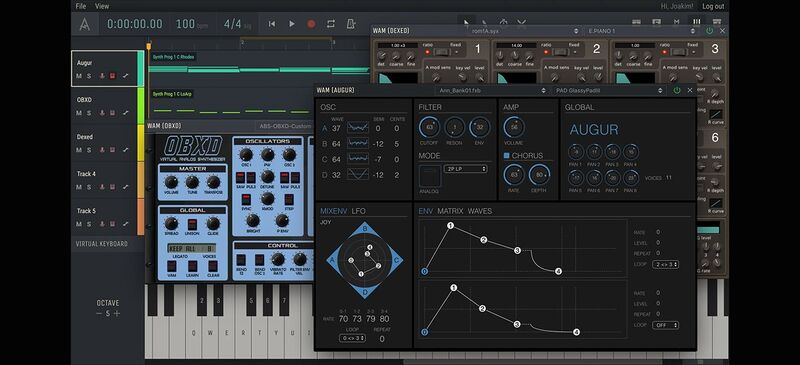This screenshot has width=800, height=365.
Task: Arm recording on the OBXD track
Action: 102,113
